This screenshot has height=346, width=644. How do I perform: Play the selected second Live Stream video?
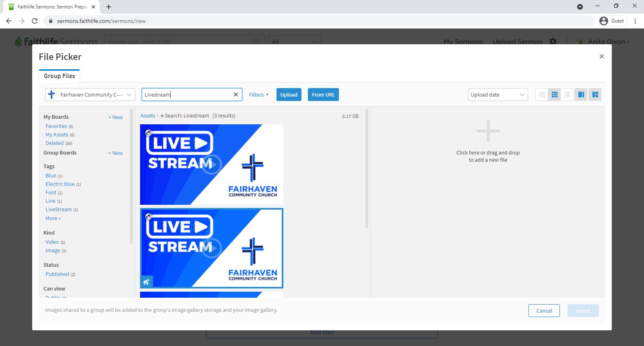point(211,248)
